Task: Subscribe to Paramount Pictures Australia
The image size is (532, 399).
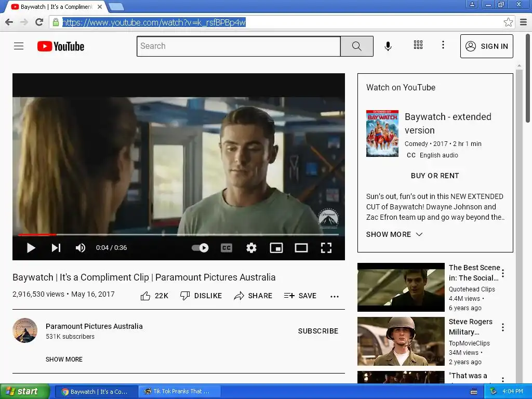Action: [x=318, y=331]
